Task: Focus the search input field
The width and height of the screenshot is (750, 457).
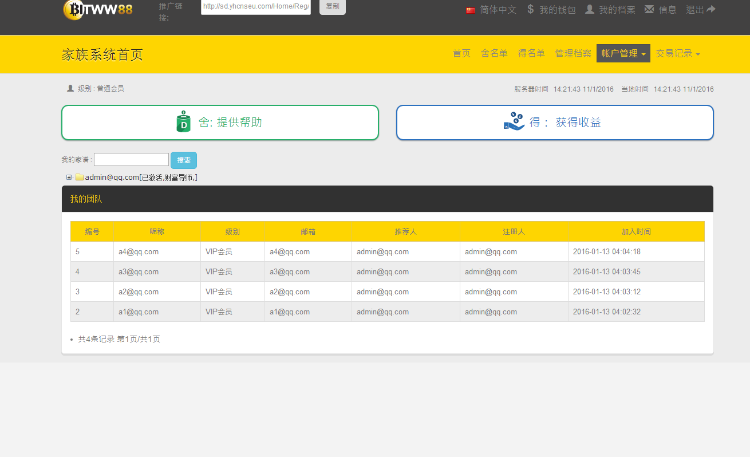Action: (x=132, y=159)
